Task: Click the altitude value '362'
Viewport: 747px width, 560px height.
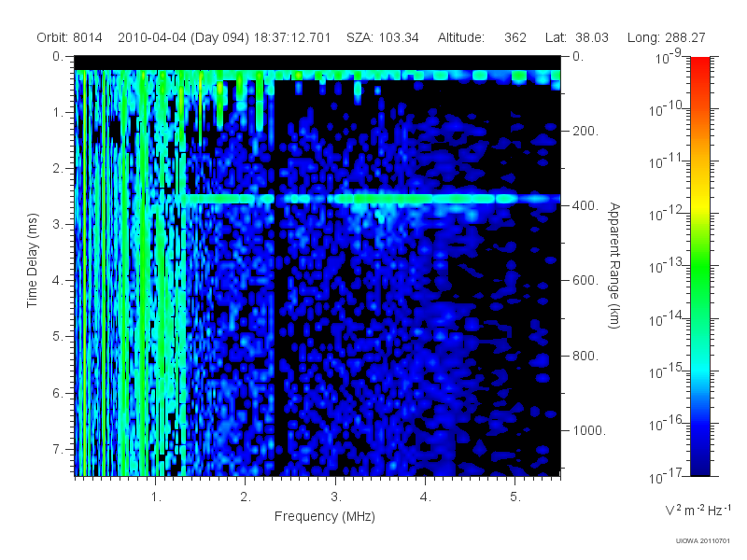Action: (515, 37)
